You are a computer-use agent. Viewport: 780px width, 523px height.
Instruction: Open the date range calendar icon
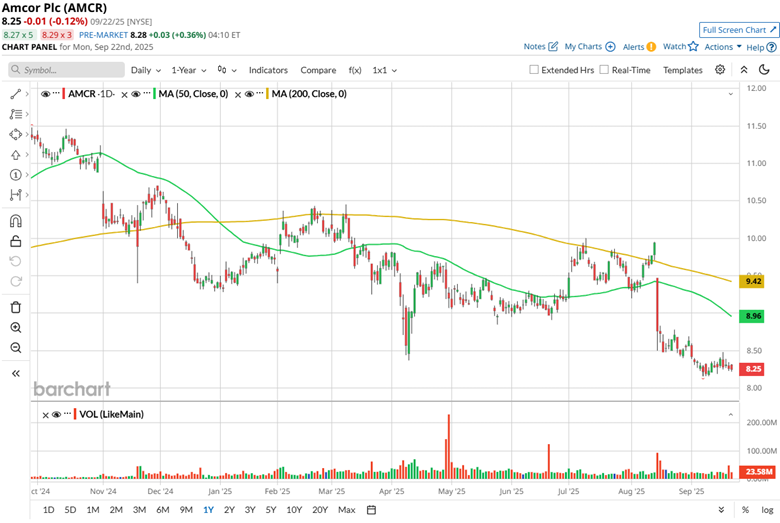(x=371, y=510)
